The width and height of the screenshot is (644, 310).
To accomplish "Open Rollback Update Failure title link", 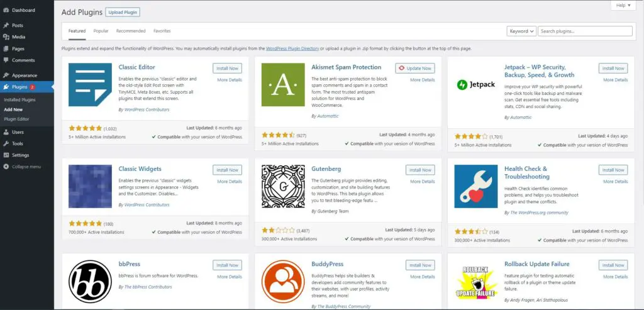I will [537, 264].
